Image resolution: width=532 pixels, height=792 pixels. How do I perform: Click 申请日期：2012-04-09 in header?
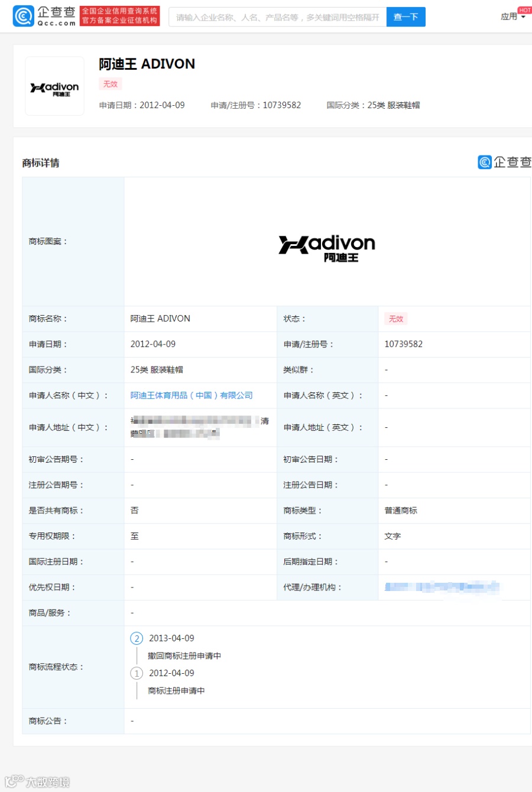click(x=142, y=105)
